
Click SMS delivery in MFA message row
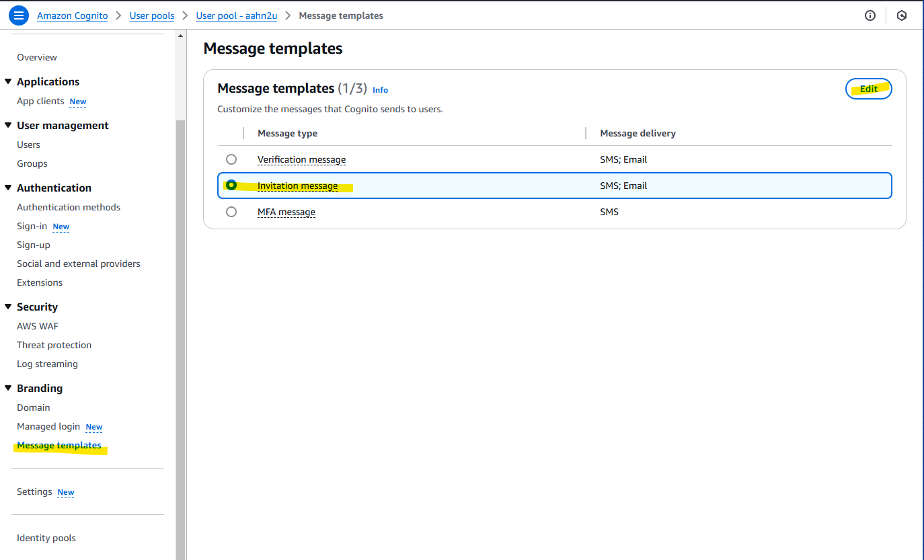click(609, 212)
